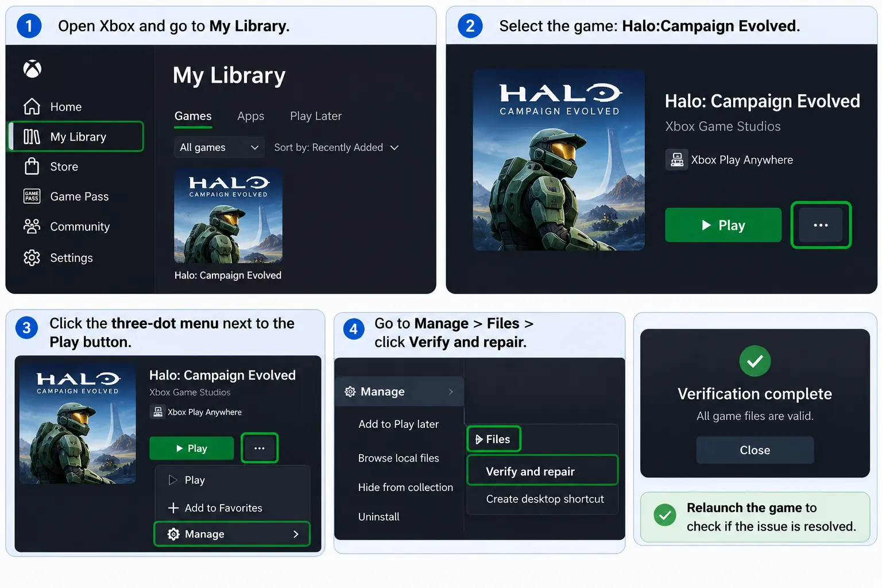Select Uninstall from the Manage menu
Image resolution: width=882 pixels, height=588 pixels.
(379, 517)
